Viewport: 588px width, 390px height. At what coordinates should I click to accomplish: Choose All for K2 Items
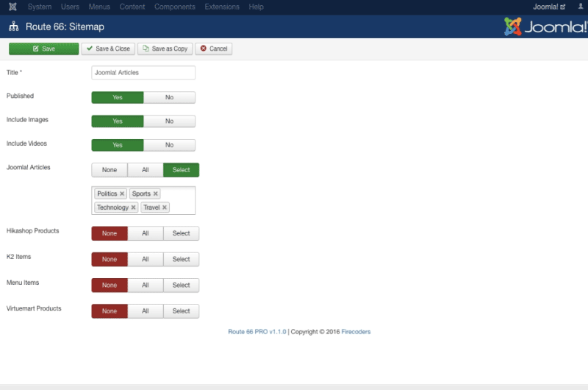pos(146,259)
